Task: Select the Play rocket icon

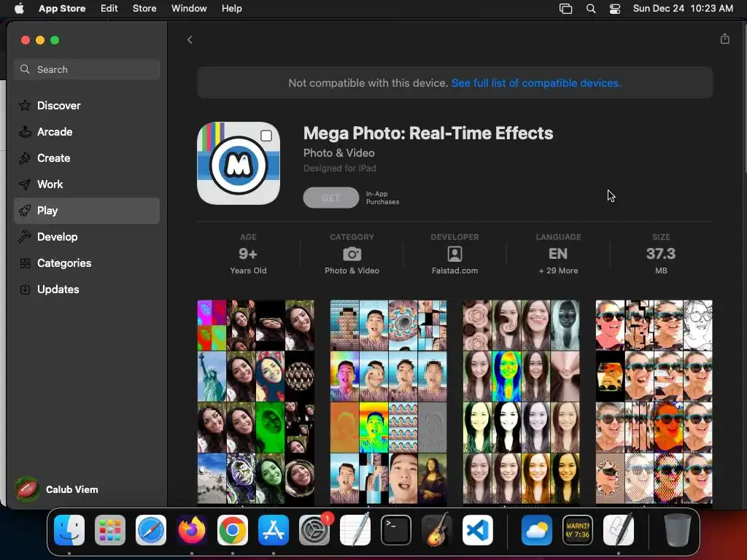Action: click(x=25, y=211)
